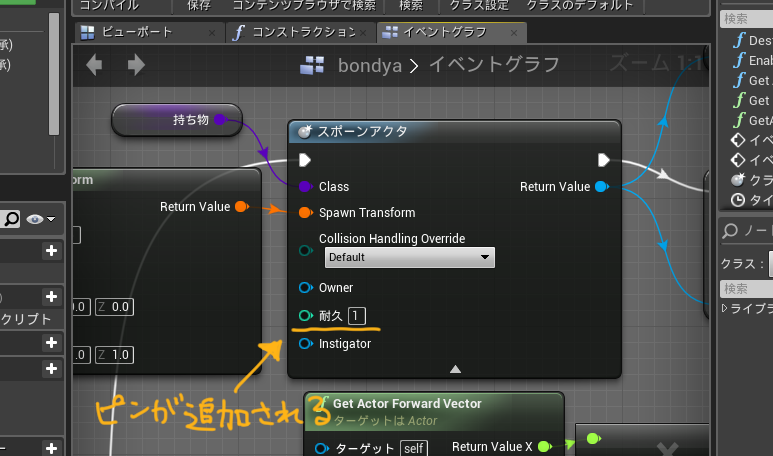Click the 保存 toolbar button

(198, 5)
